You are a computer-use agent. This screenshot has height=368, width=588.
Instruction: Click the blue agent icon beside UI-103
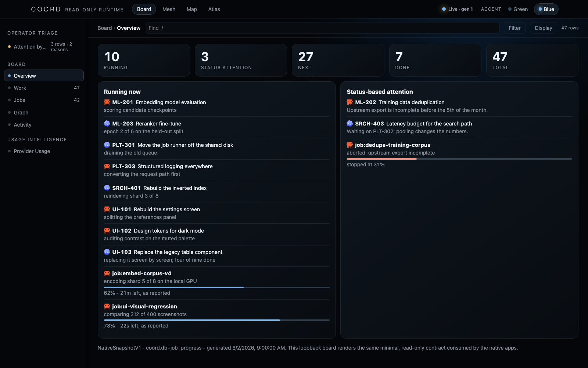point(107,252)
